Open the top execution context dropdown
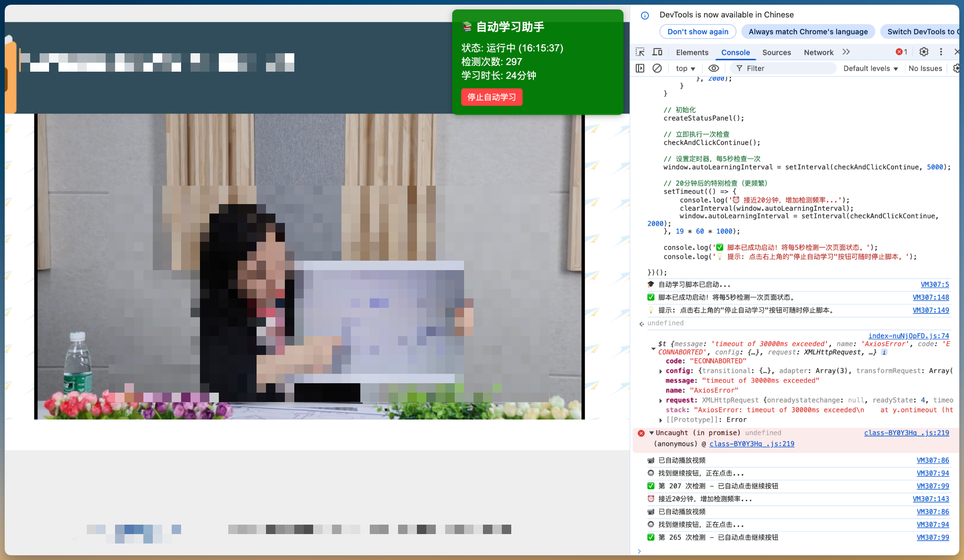 tap(685, 68)
